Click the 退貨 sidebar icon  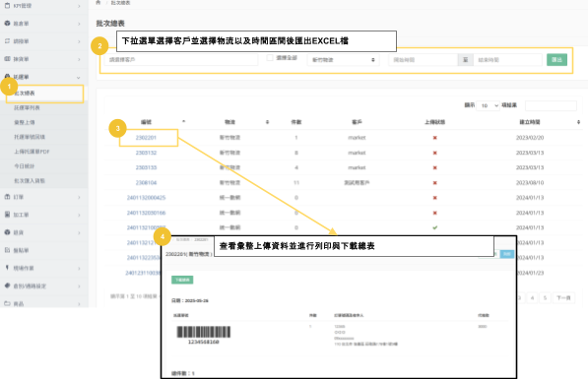pos(7,232)
